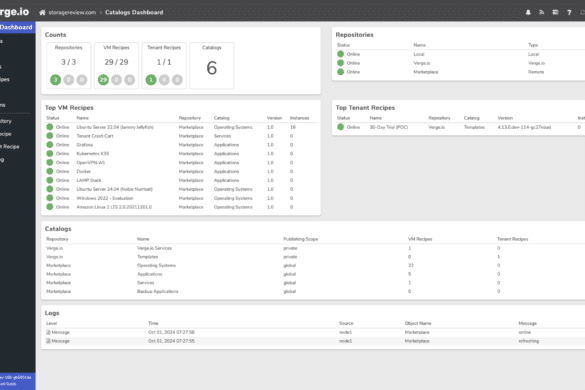Open the notifications bell icon
Viewport: 585px width, 390px height.
click(528, 12)
